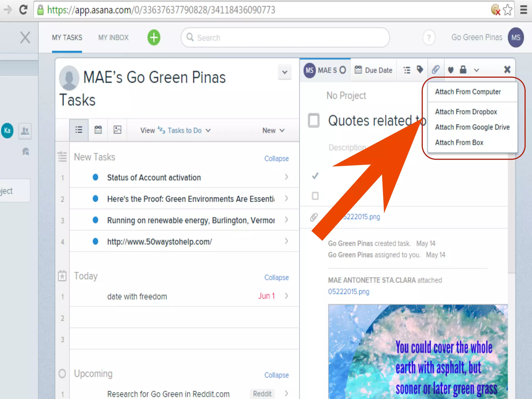
Task: Expand the New dropdown button
Action: [x=273, y=130]
